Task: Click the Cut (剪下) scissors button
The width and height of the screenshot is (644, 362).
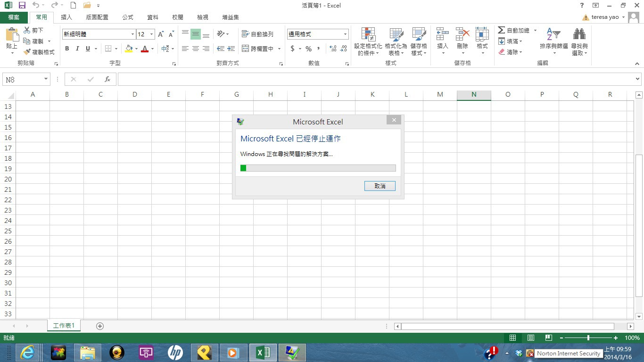Action: click(x=33, y=30)
